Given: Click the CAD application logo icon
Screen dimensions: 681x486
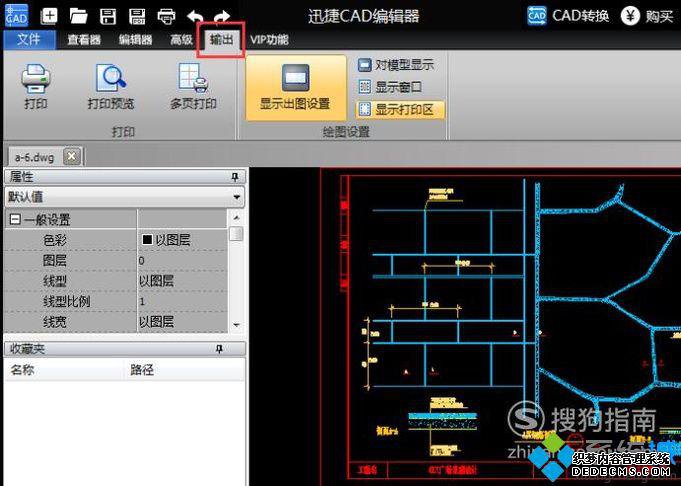Looking at the screenshot, I should click(17, 16).
